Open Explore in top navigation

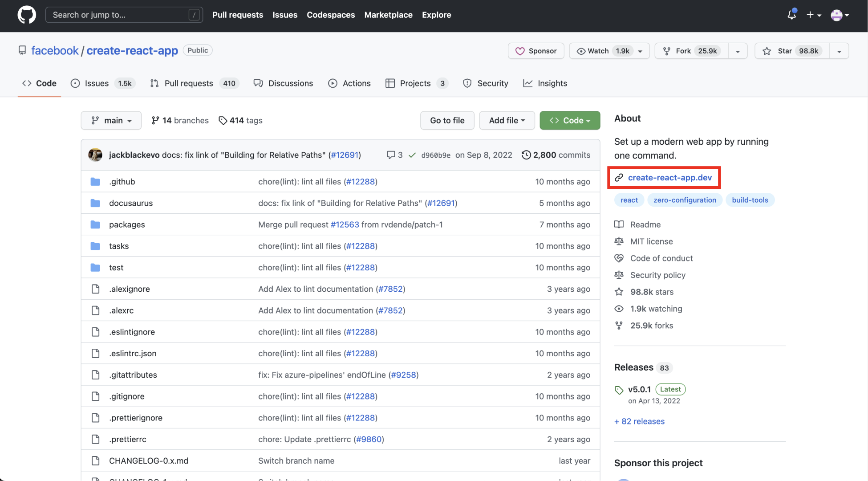(436, 15)
